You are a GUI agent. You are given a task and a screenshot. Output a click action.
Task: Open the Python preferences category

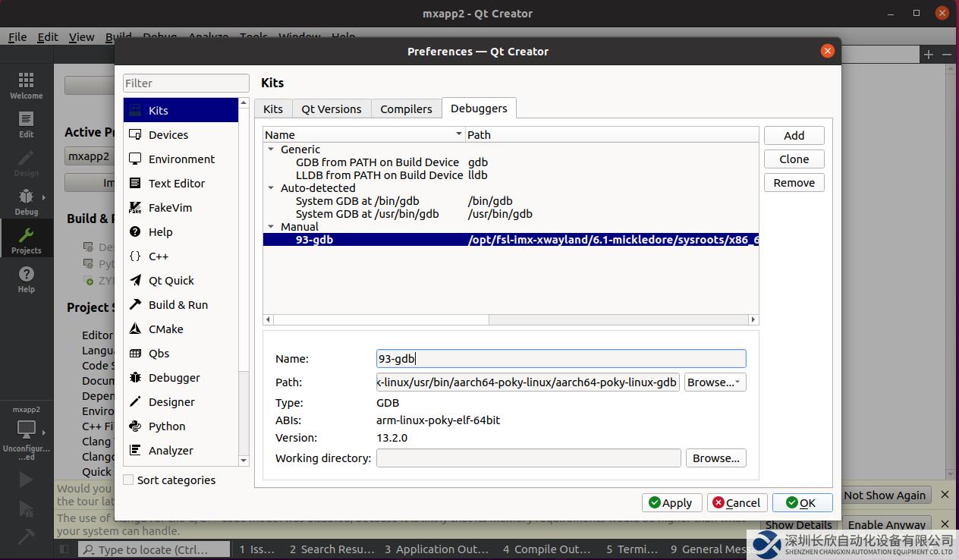181,426
